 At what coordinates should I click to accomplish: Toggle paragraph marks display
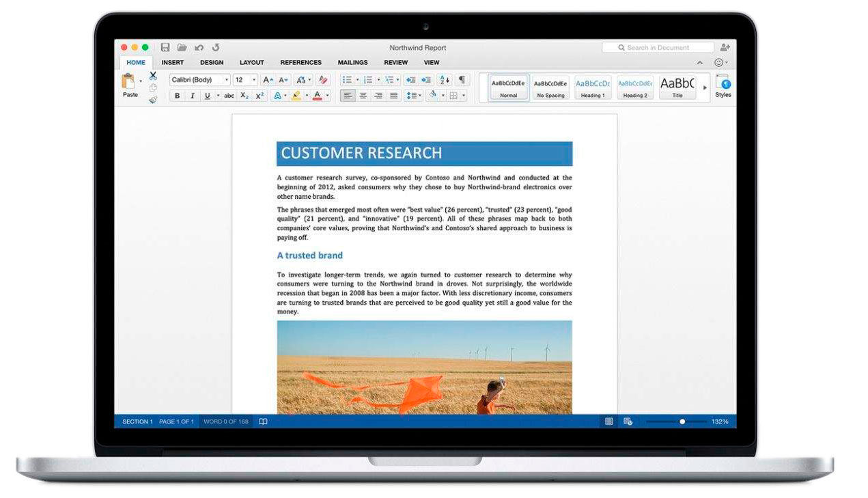tap(462, 80)
